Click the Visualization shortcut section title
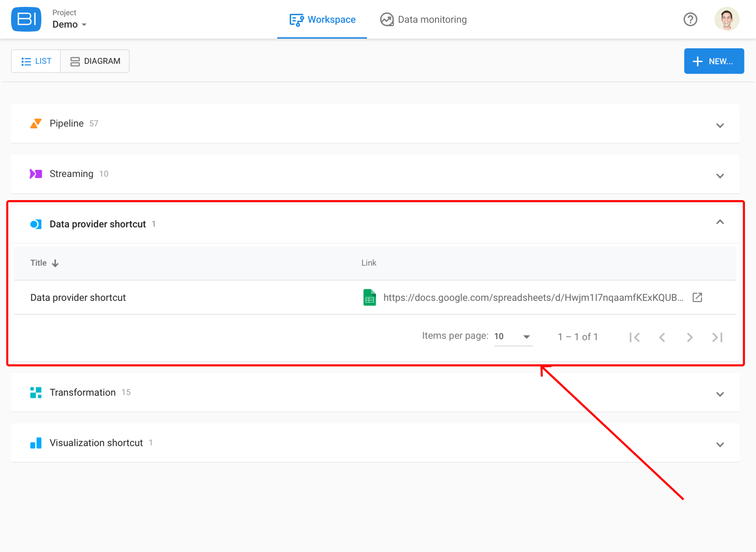The image size is (756, 552). point(96,443)
